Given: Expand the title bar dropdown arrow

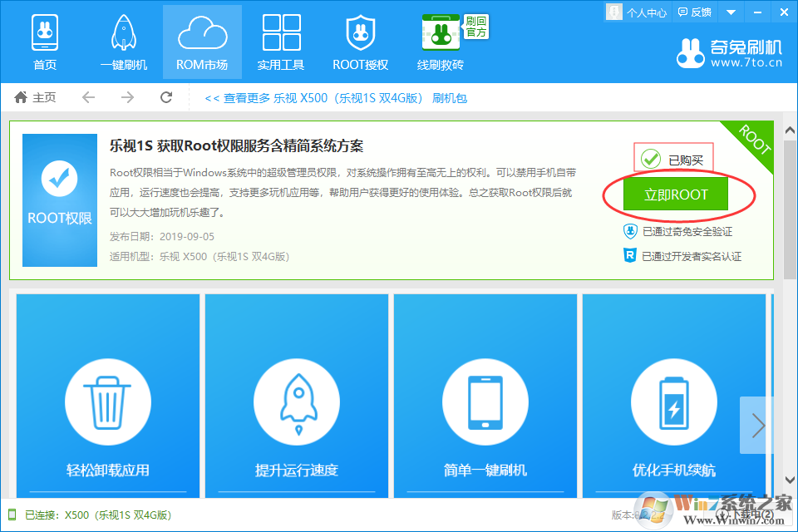Looking at the screenshot, I should click(x=731, y=12).
